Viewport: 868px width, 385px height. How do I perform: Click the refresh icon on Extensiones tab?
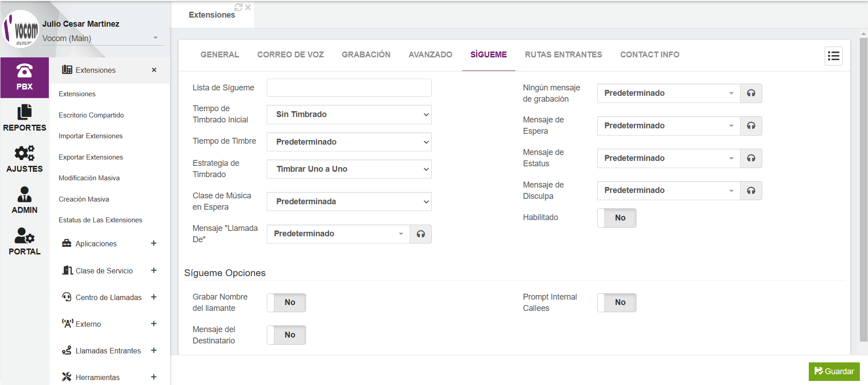click(x=238, y=7)
